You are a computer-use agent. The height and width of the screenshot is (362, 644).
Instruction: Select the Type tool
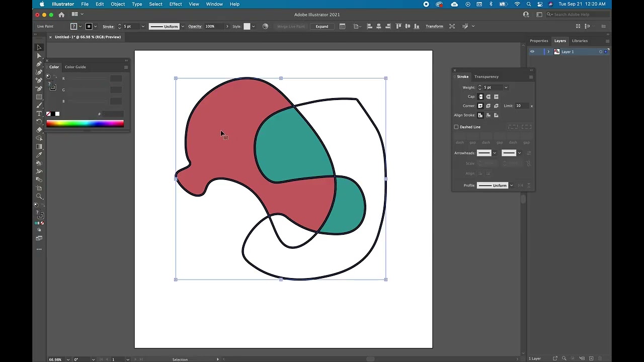[x=39, y=114]
